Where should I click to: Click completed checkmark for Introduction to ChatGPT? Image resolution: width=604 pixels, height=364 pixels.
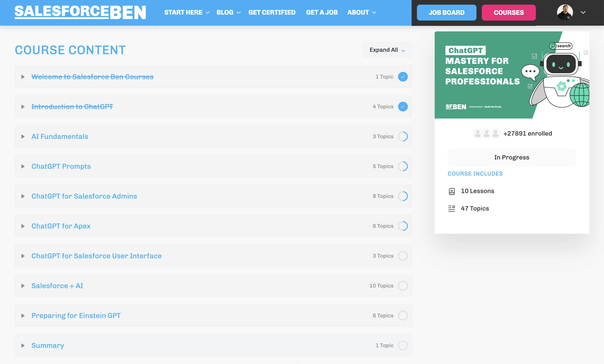(x=403, y=107)
